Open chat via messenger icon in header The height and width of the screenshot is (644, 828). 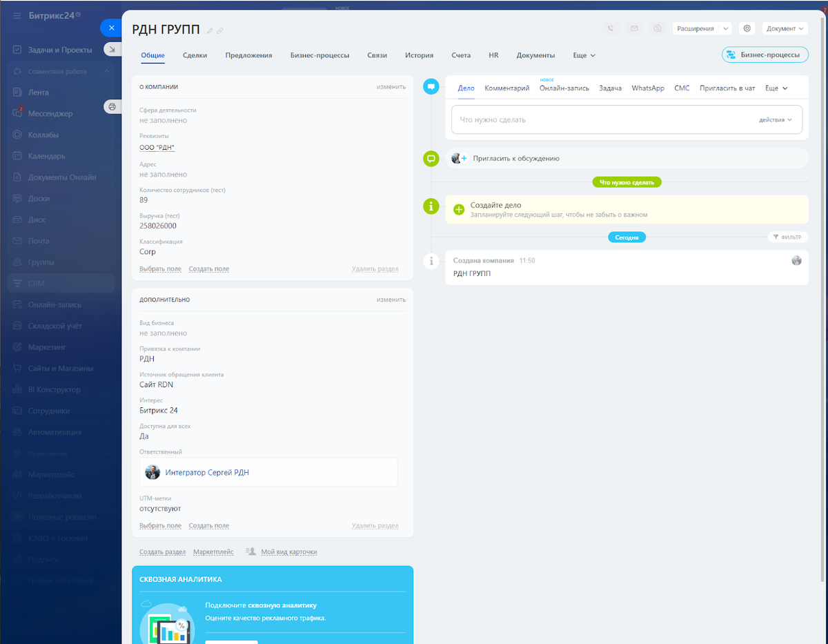(658, 28)
